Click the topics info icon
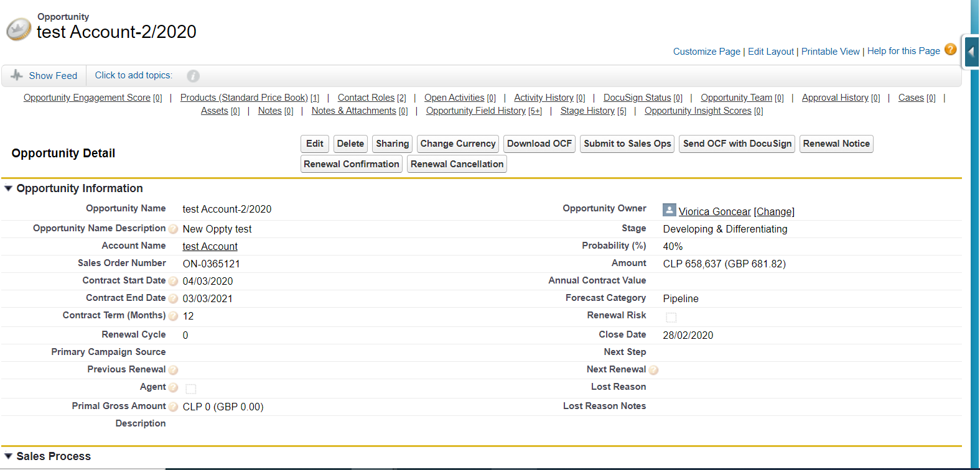Screen dimensions: 980x470 tap(194, 76)
